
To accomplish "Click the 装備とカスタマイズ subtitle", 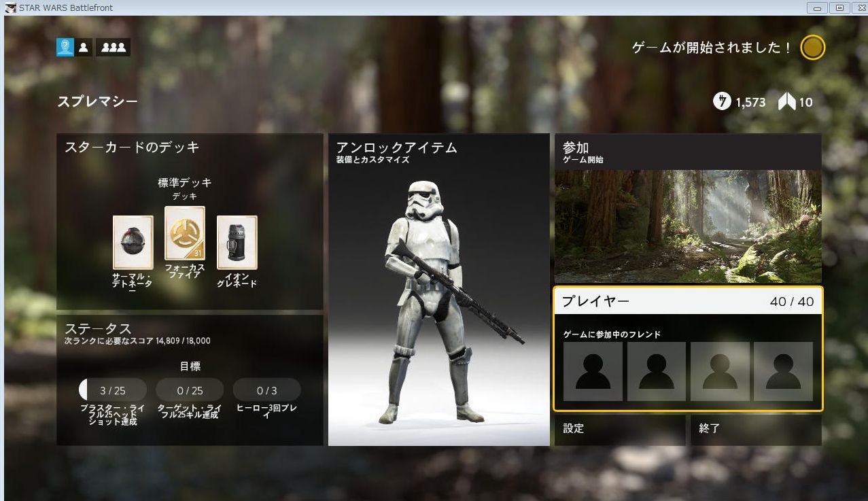I will 372,160.
